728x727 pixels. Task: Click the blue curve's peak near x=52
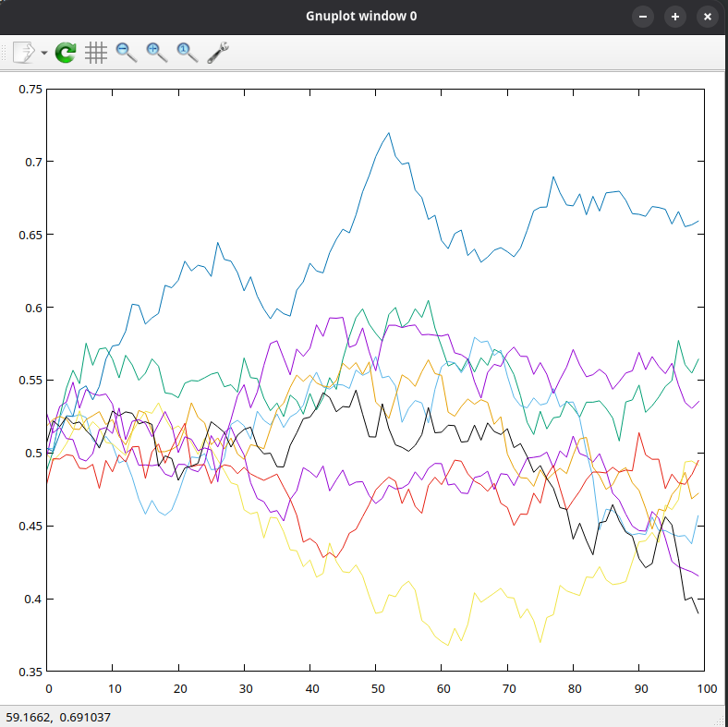click(x=389, y=133)
